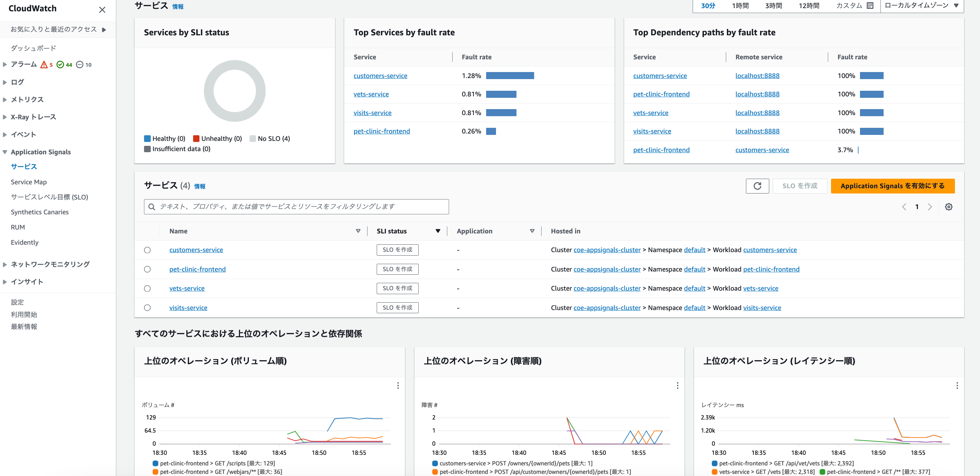Viewport: 980px width, 476px height.
Task: Select the 1時間 time range
Action: point(740,5)
